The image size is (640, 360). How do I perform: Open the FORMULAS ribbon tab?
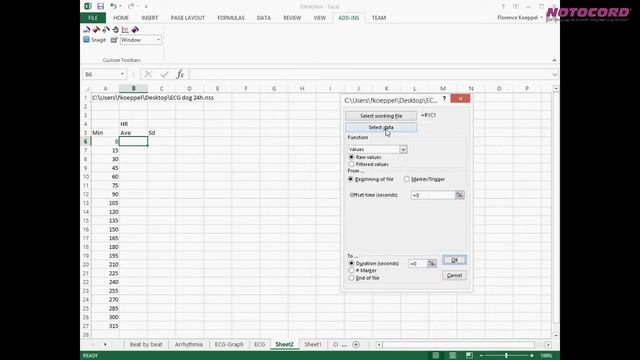click(x=231, y=18)
